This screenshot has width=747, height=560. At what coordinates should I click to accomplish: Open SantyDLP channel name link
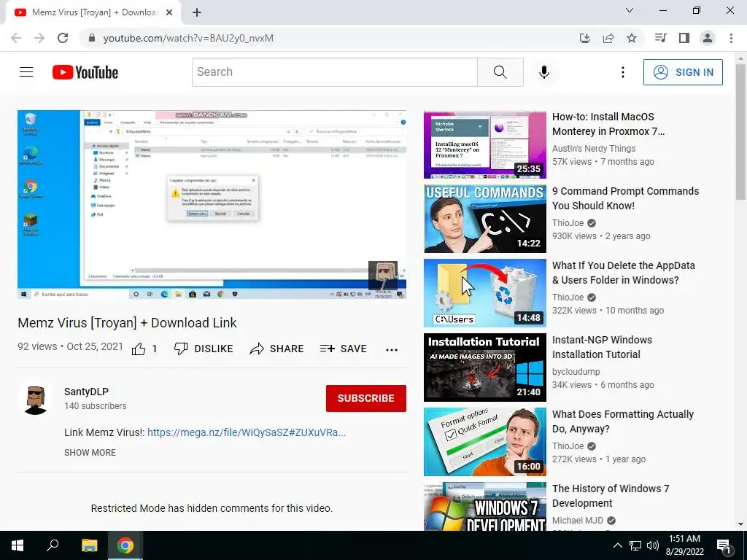point(86,392)
